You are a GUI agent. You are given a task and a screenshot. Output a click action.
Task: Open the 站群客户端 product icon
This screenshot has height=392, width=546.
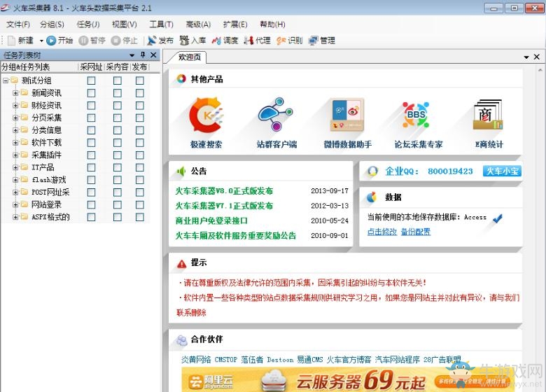(276, 114)
